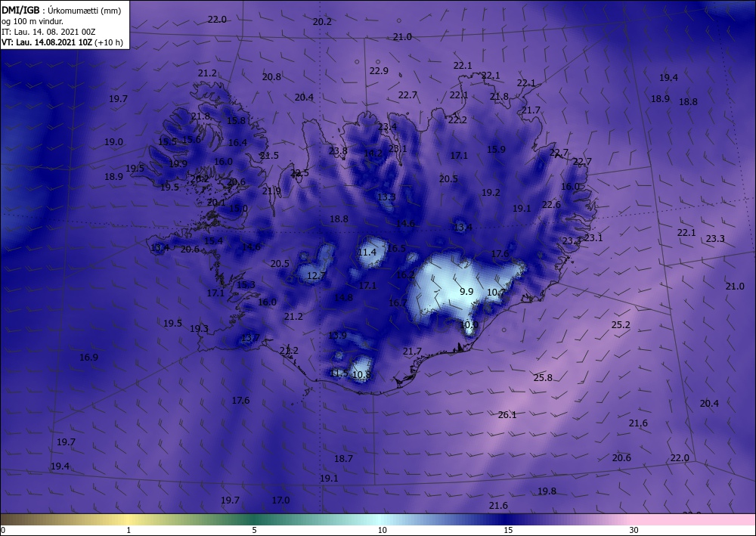Click the 22.6 value in east Iceland
Screen dimensions: 756x536
pos(551,205)
